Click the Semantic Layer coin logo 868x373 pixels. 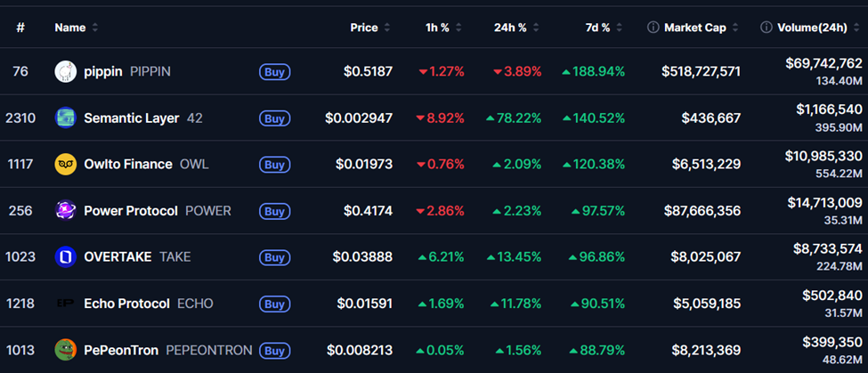click(66, 118)
